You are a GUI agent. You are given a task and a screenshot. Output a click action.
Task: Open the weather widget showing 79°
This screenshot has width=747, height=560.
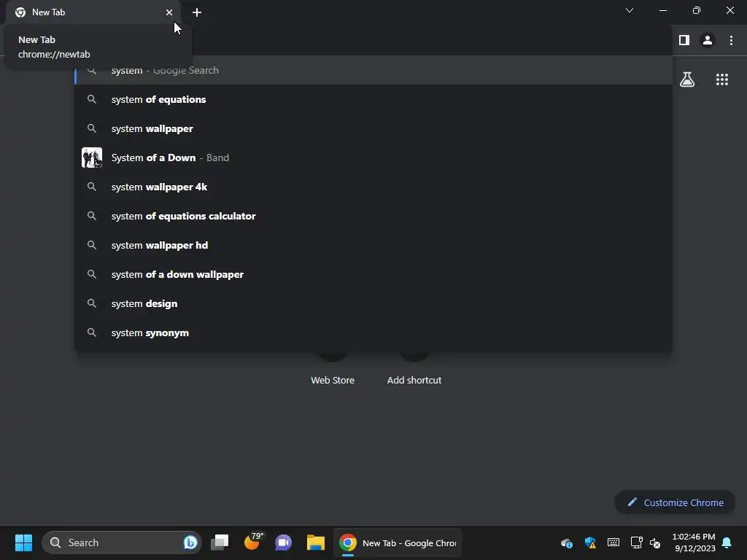(252, 542)
